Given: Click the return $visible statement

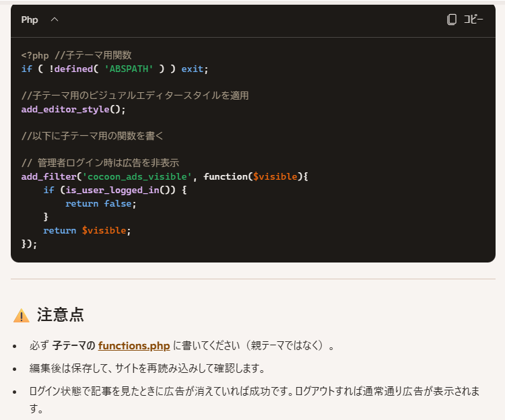Looking at the screenshot, I should click(87, 230).
